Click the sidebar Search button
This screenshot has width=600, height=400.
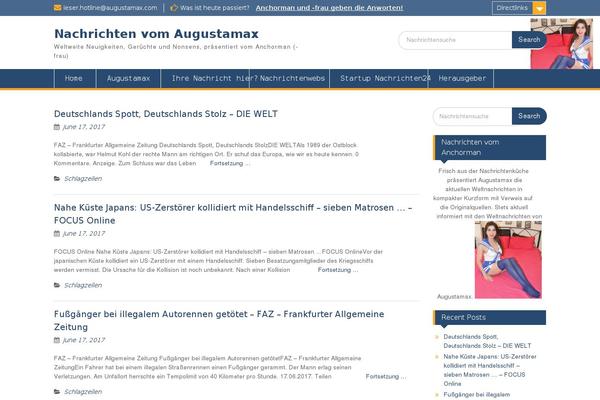(529, 116)
